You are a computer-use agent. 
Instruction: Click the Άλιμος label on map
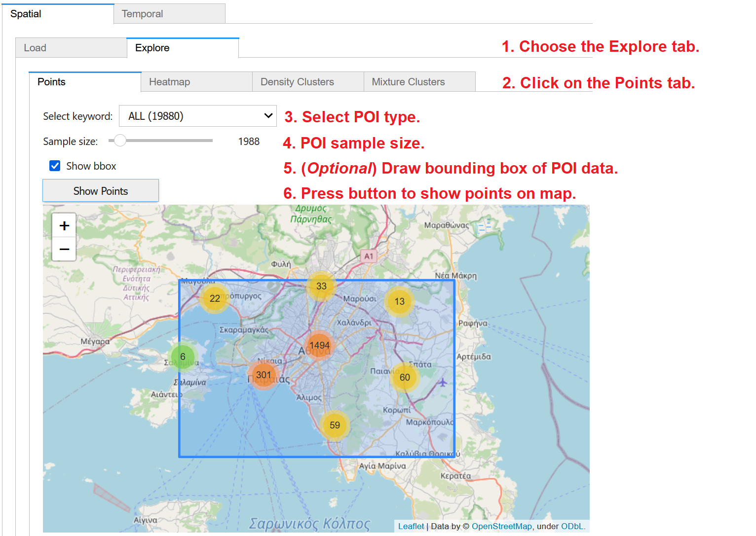click(x=308, y=397)
